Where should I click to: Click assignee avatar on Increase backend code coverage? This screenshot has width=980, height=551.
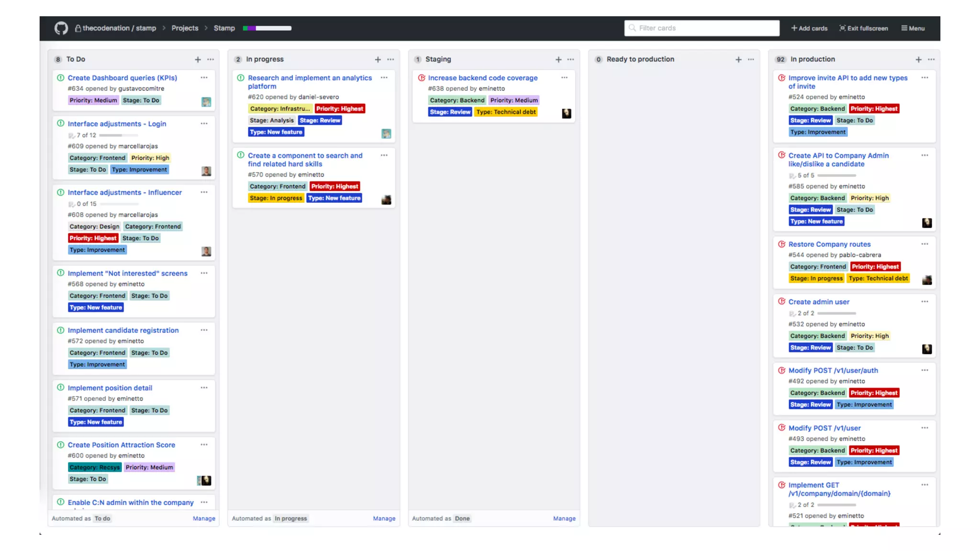[x=566, y=113]
